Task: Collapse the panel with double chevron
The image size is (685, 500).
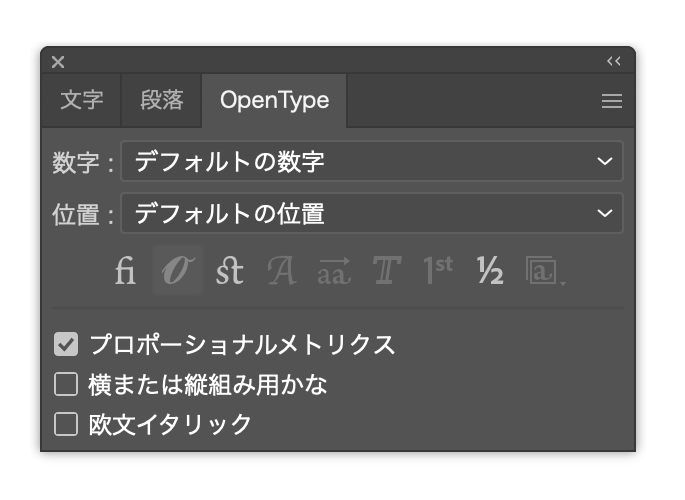Action: [613, 62]
